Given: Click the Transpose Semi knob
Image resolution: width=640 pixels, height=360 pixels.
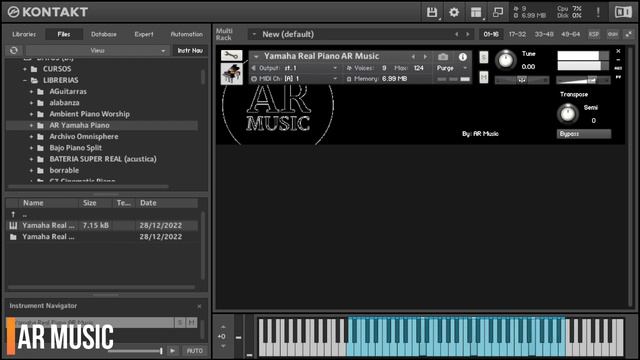Looking at the screenshot, I should pos(568,114).
